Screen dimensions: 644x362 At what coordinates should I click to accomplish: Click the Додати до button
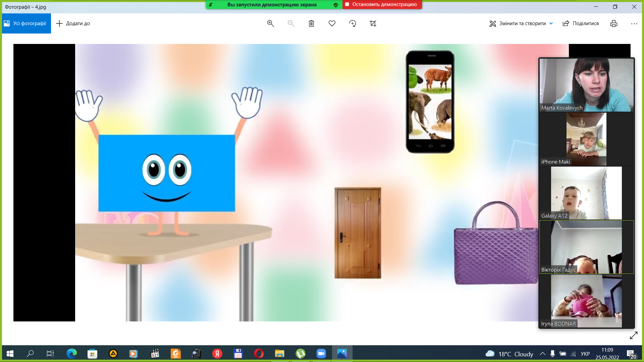pyautogui.click(x=73, y=23)
